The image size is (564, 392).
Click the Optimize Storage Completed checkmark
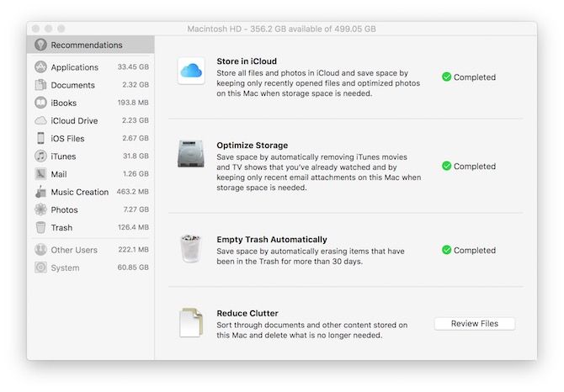tap(447, 167)
